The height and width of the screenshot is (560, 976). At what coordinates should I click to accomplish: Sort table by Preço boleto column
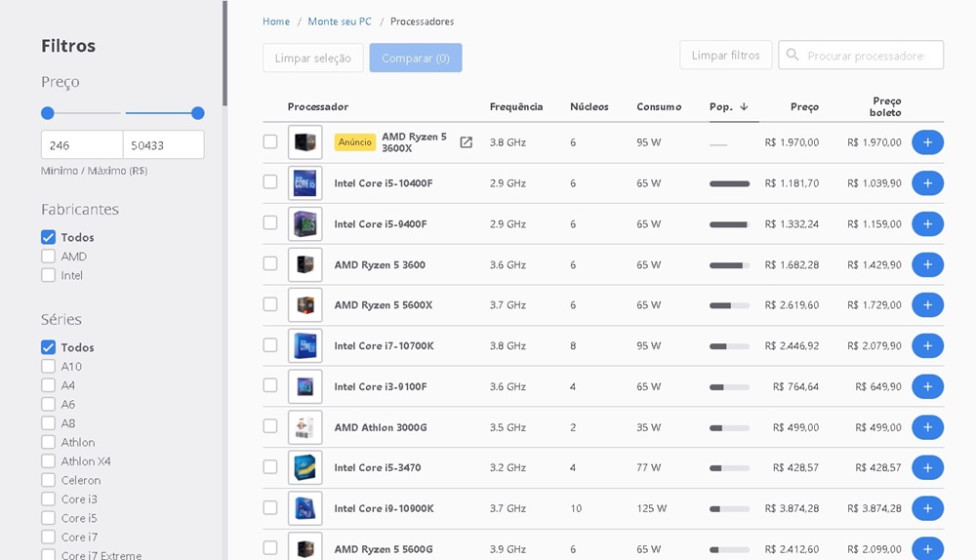(x=886, y=106)
